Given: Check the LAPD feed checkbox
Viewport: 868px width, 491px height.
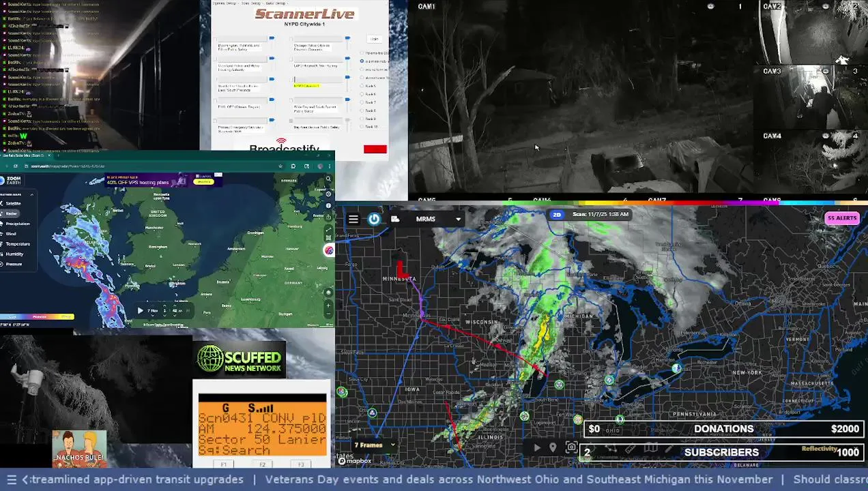Looking at the screenshot, I should [x=291, y=59].
